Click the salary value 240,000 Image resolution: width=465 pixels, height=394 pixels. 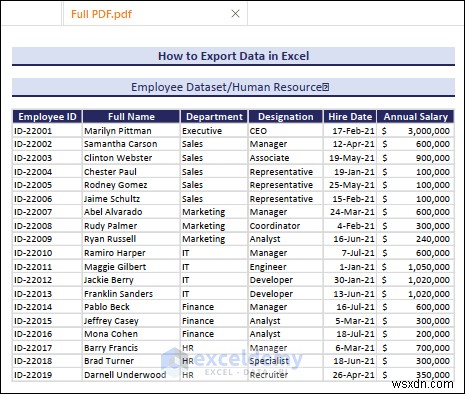click(x=433, y=239)
